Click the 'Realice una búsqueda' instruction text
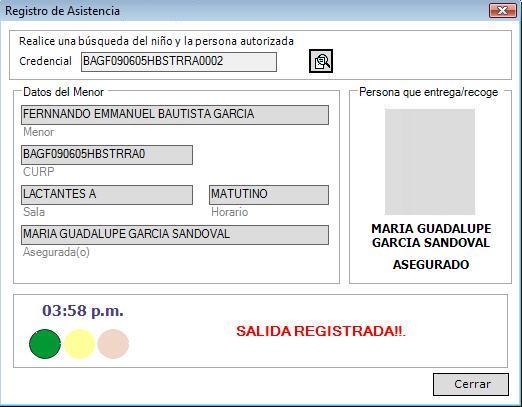The height and width of the screenshot is (407, 522). (156, 41)
